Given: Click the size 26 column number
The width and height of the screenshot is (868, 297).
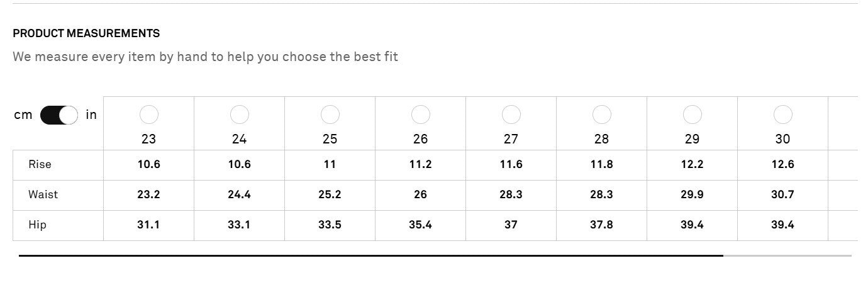Looking at the screenshot, I should tap(421, 139).
